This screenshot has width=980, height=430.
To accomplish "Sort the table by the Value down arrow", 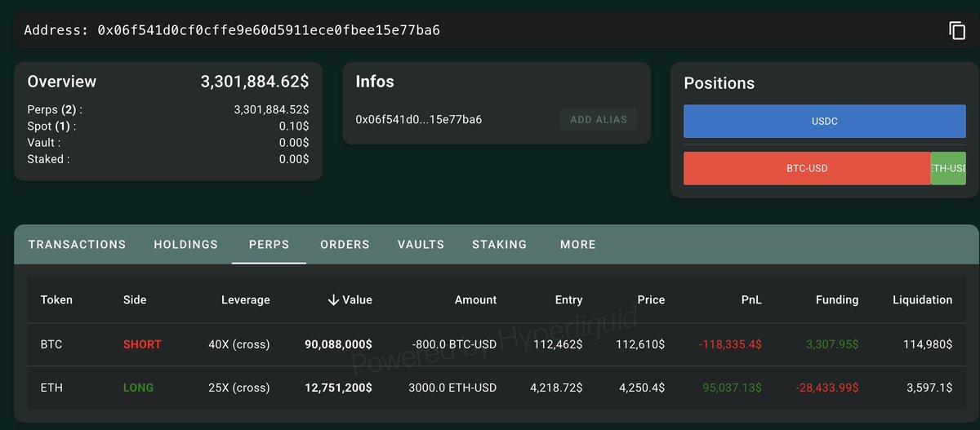I will (333, 300).
